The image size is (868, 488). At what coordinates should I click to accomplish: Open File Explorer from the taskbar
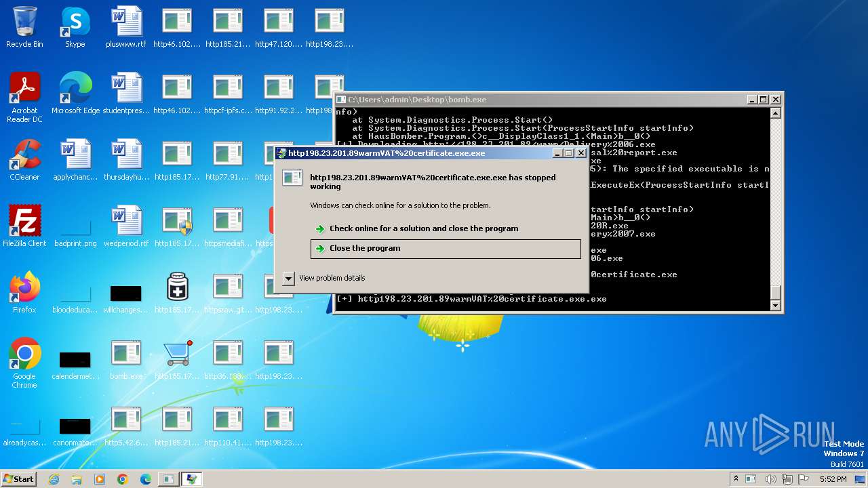(x=77, y=479)
